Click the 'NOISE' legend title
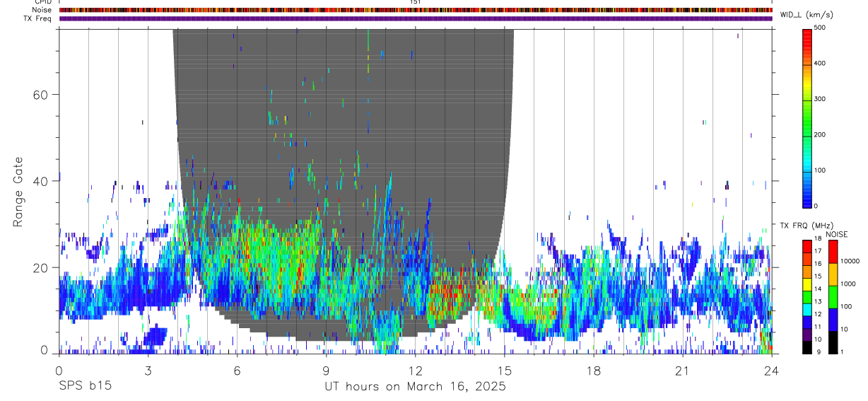868x401 pixels. click(836, 234)
